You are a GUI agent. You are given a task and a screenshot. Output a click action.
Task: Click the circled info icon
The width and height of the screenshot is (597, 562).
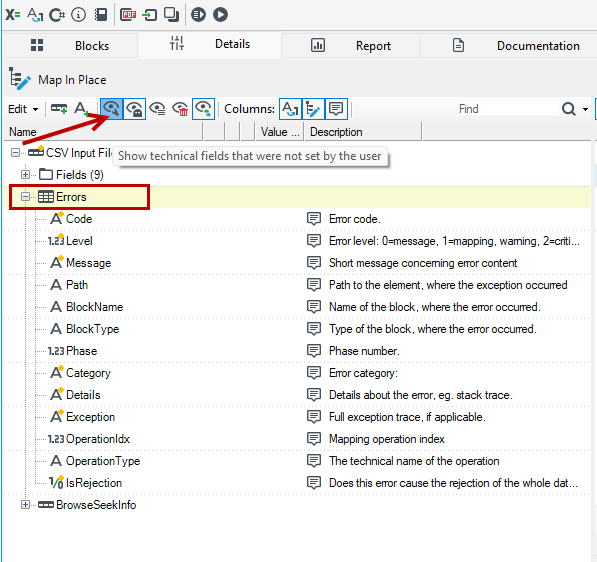coord(79,15)
